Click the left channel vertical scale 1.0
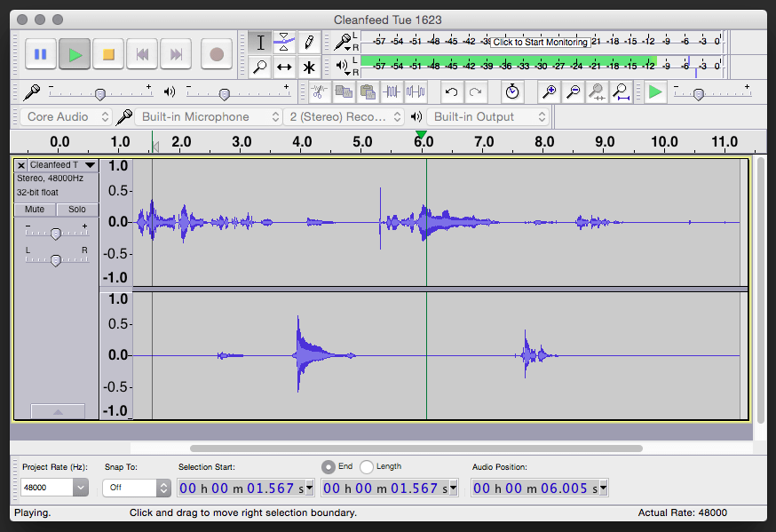The image size is (776, 532). tap(118, 166)
